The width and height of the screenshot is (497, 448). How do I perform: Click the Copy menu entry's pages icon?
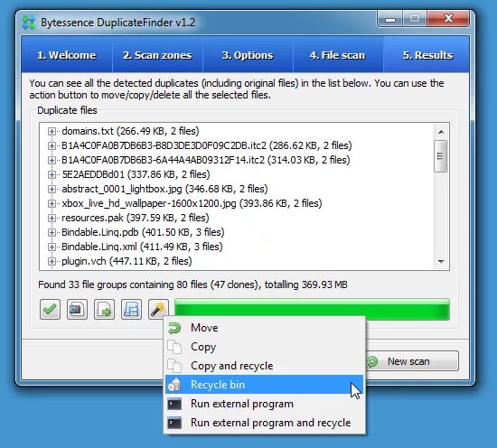coord(174,347)
